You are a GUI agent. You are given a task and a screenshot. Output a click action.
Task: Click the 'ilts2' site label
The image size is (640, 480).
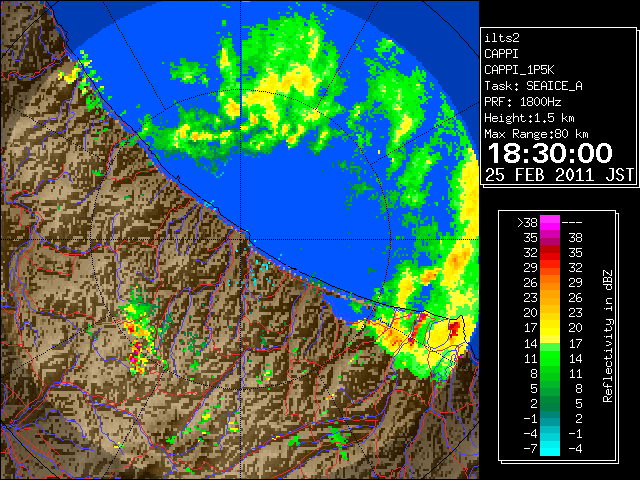(x=502, y=38)
